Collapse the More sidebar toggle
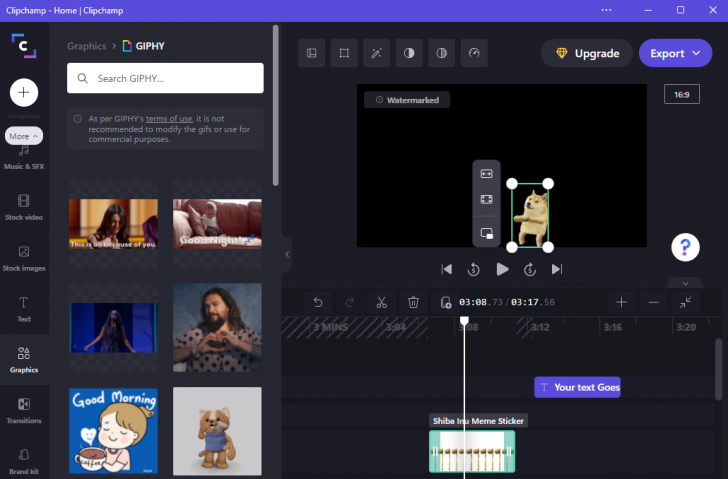Viewport: 728px width, 479px height. (24, 136)
